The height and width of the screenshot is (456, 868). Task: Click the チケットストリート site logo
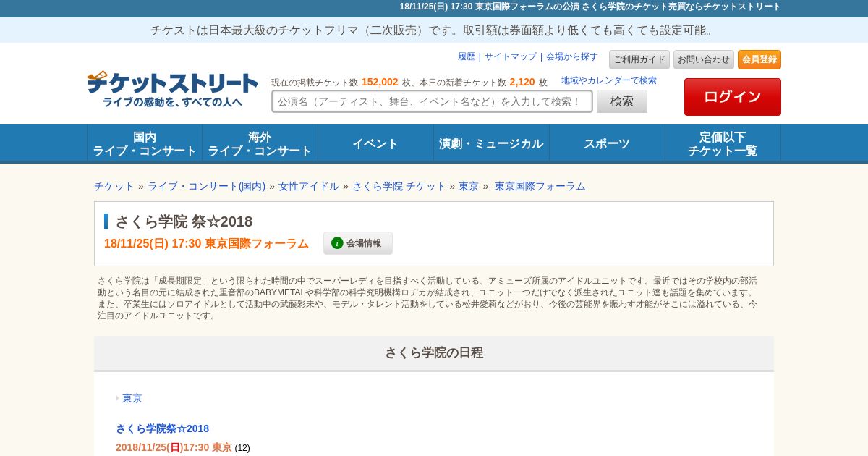coord(172,89)
